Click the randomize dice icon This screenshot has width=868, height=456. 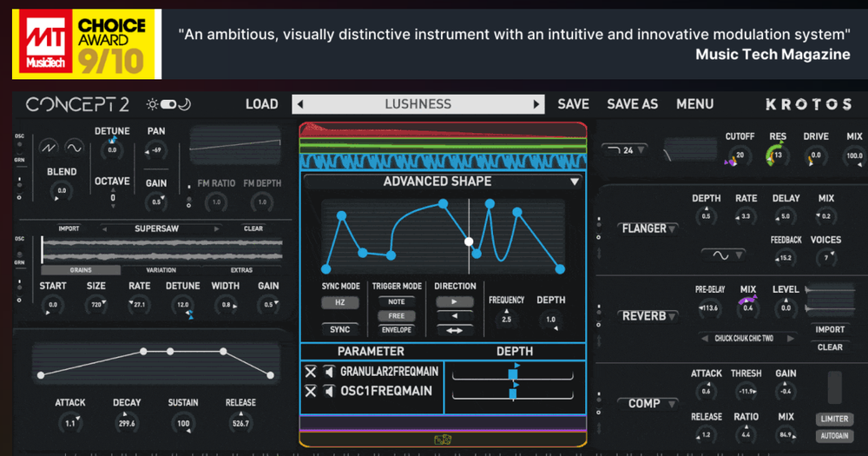(443, 440)
